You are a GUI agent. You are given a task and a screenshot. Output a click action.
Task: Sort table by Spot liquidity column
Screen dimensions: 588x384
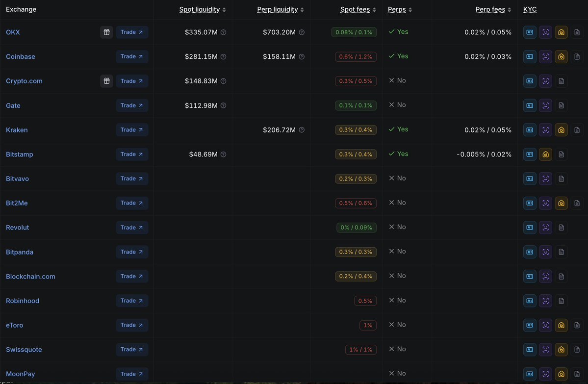click(x=203, y=9)
